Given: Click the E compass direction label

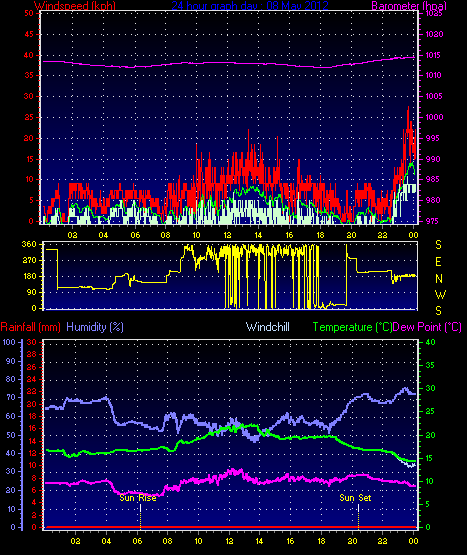Looking at the screenshot, I should tap(438, 262).
